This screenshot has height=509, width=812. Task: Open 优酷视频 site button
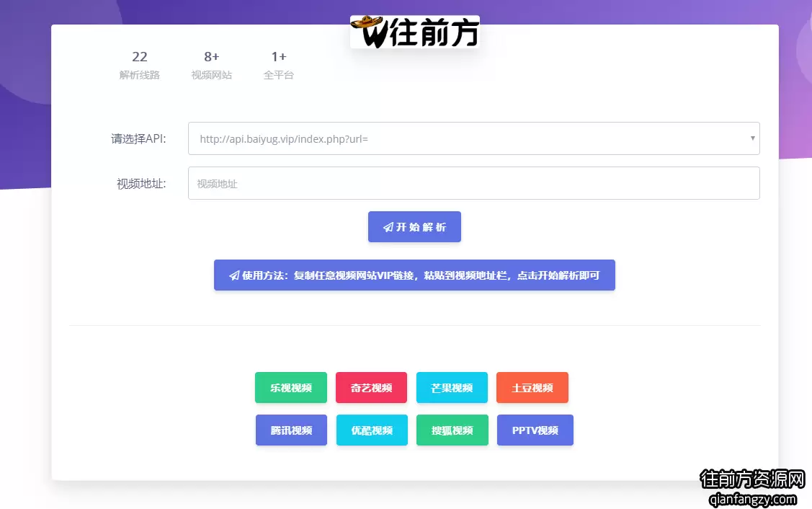point(372,430)
